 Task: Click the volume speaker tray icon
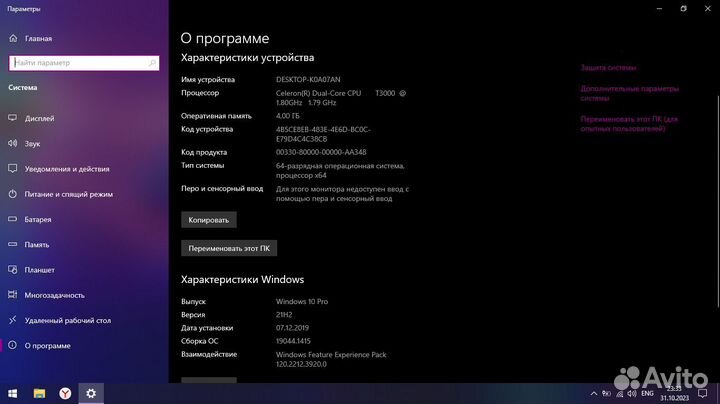tap(632, 394)
